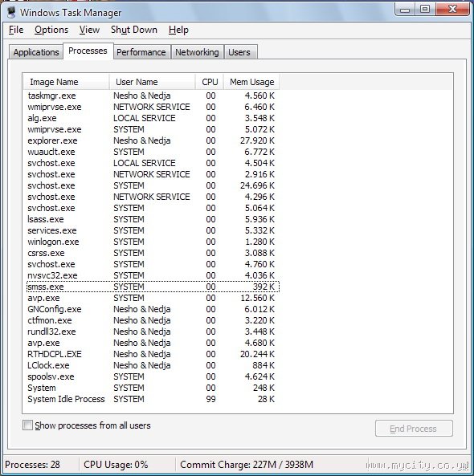Minimize the Task Manager window
The height and width of the screenshot is (476, 474).
pyautogui.click(x=405, y=10)
